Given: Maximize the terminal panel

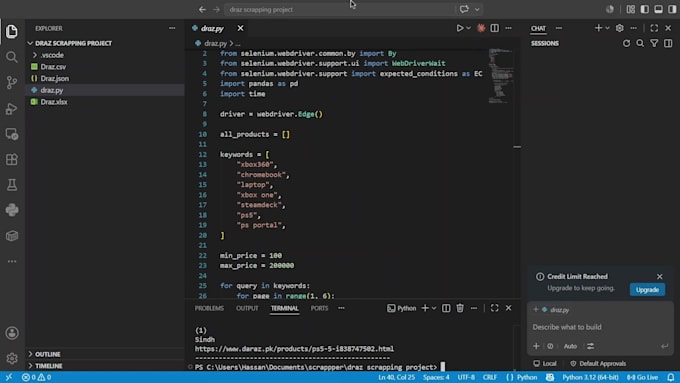Looking at the screenshot, I should click(494, 308).
